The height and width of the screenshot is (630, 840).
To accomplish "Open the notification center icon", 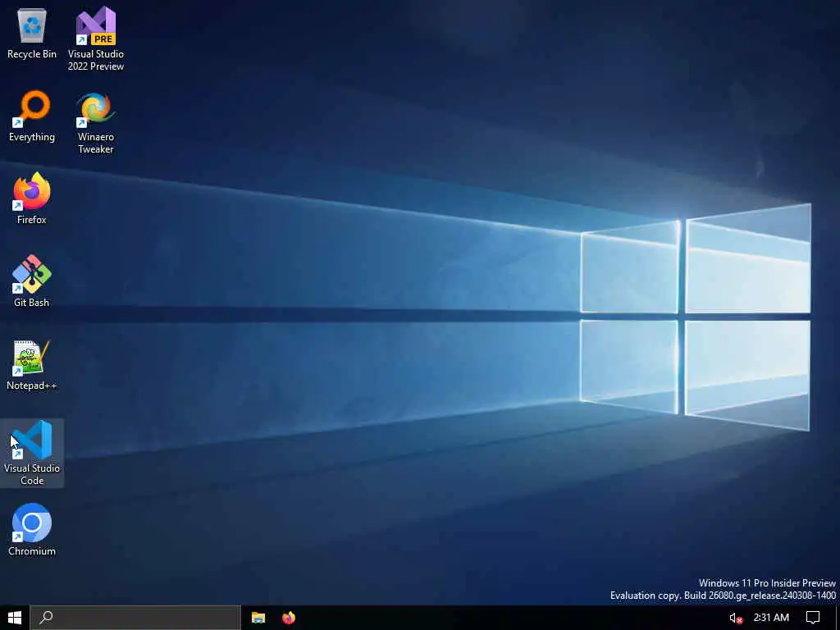I will click(x=813, y=618).
